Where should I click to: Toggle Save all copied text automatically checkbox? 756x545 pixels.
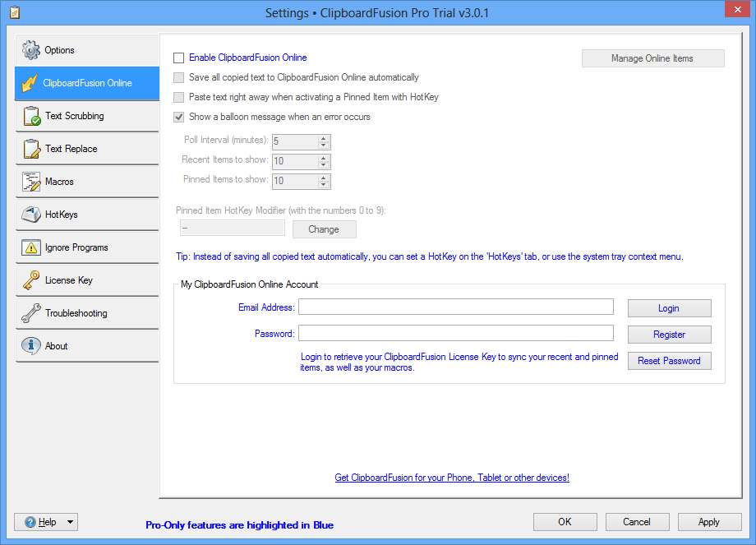pos(179,77)
